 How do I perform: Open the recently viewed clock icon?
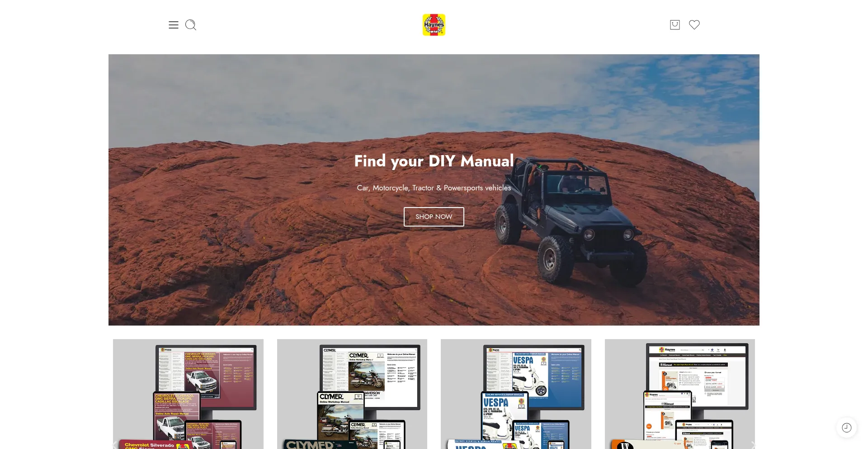point(847,428)
